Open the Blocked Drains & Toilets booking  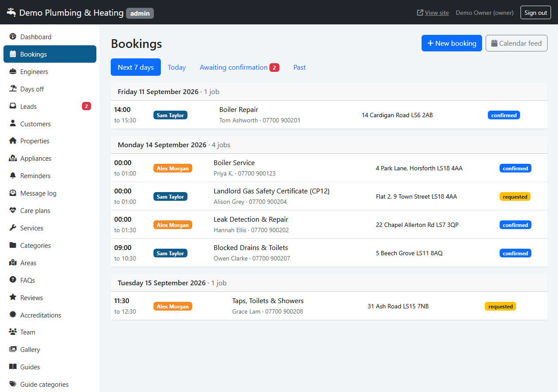(x=329, y=253)
